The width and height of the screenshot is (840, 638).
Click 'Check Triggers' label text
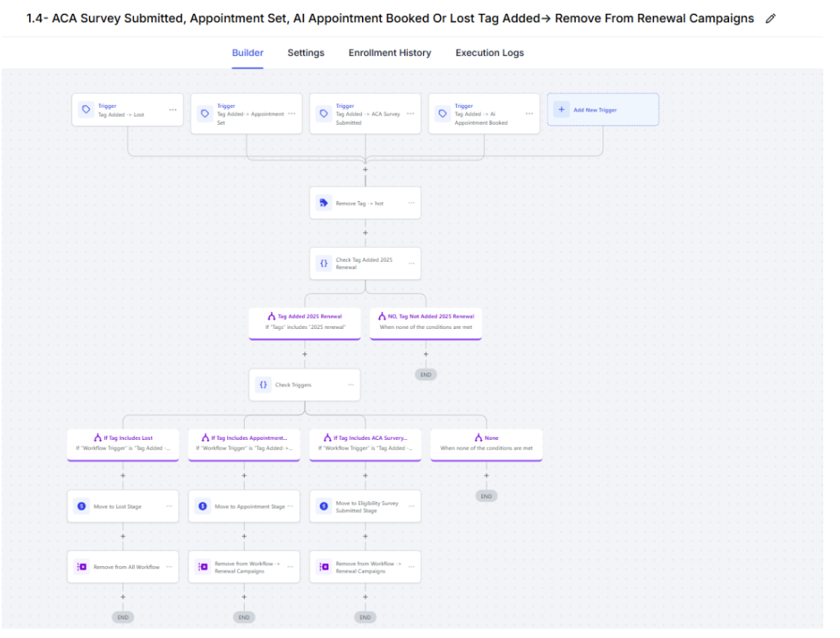pos(293,385)
